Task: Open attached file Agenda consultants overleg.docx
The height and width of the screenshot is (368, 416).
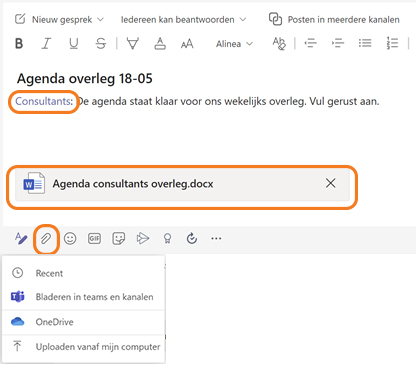Action: pos(133,184)
